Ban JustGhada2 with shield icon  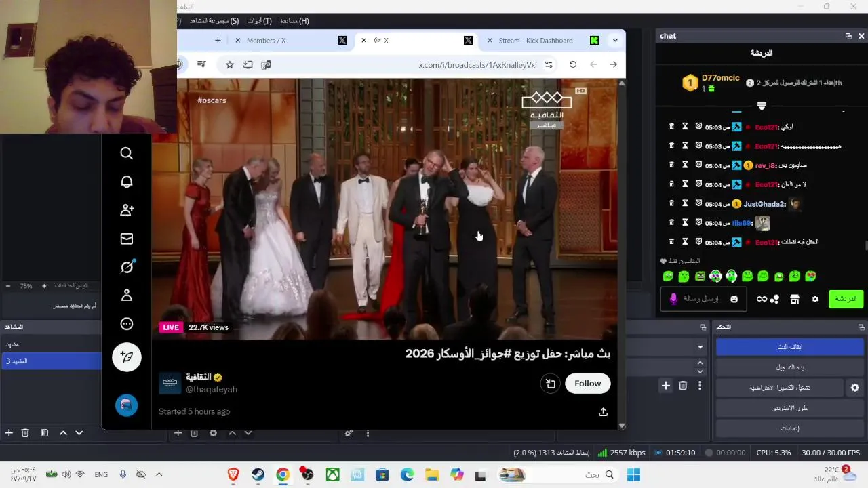[698, 204]
